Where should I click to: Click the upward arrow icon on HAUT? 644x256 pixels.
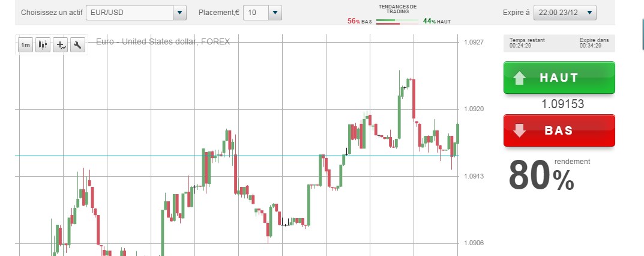(x=520, y=78)
